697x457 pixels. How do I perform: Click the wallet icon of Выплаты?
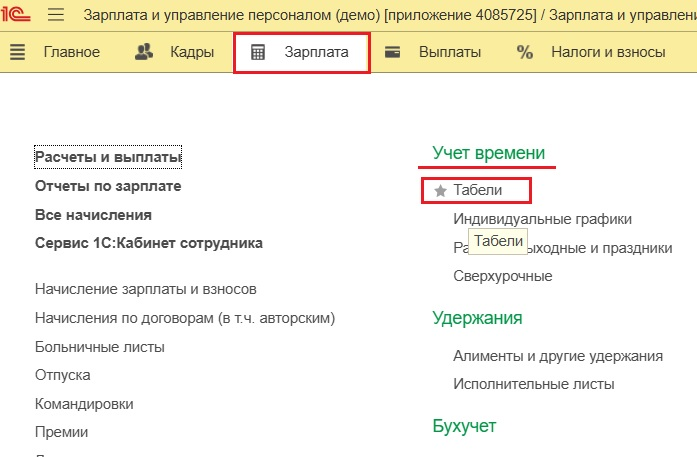coord(393,52)
